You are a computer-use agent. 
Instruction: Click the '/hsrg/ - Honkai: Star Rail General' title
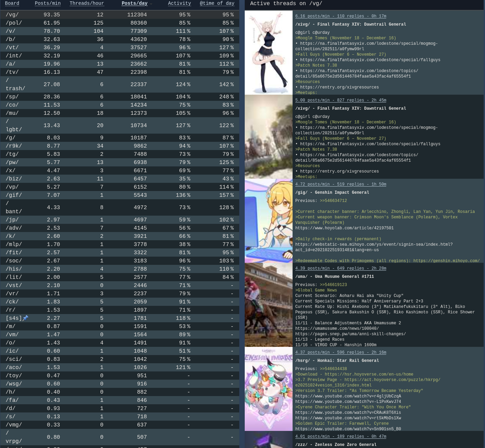(337, 361)
